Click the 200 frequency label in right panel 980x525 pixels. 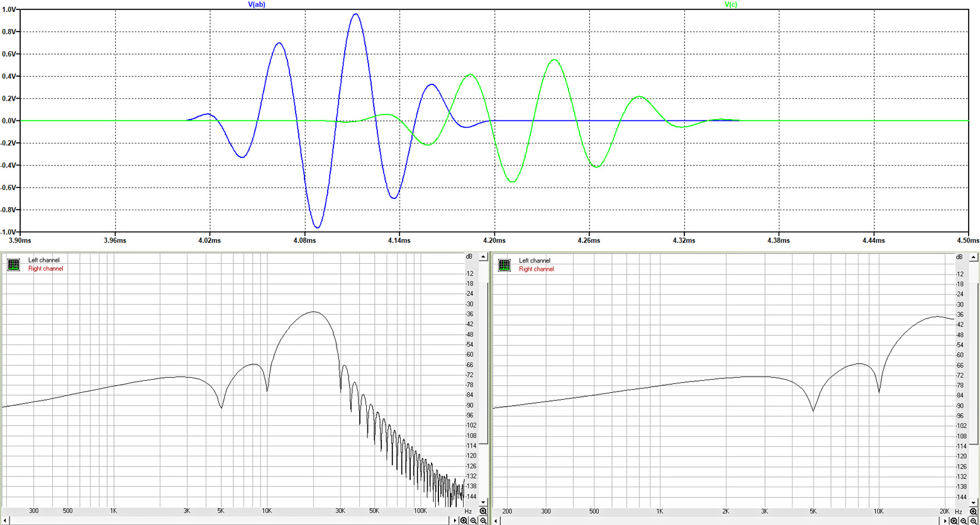(506, 512)
